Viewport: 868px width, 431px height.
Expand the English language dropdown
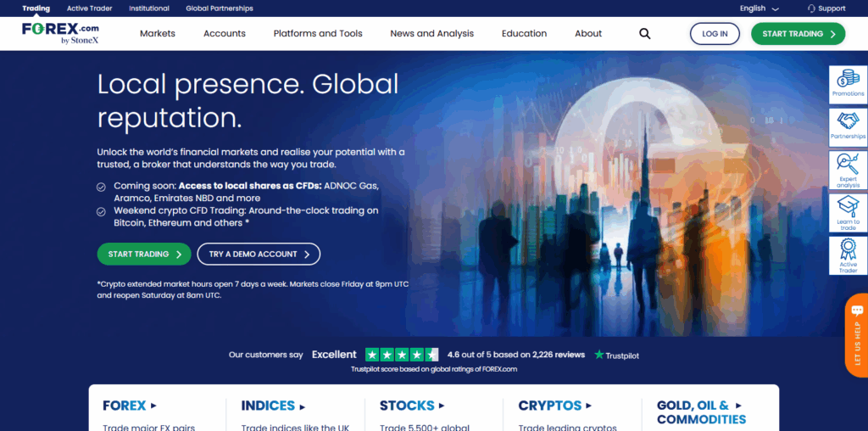(x=759, y=8)
